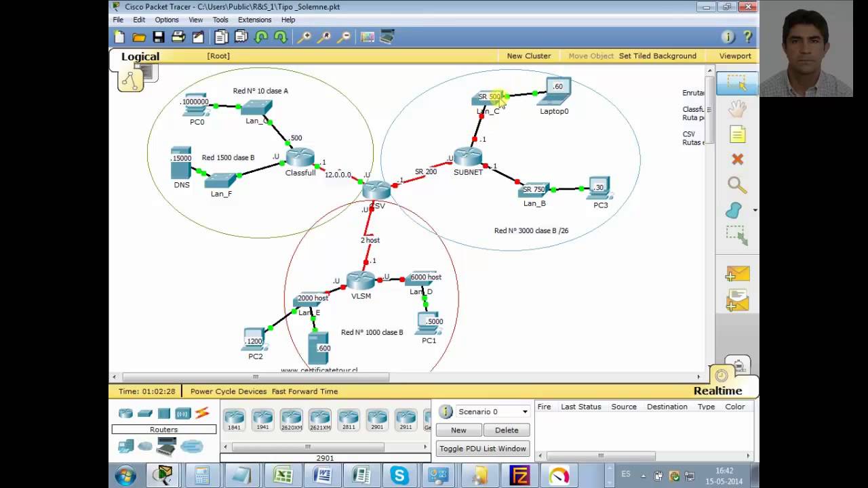Image resolution: width=868 pixels, height=488 pixels.
Task: Pick the 2621XM router model
Action: point(319,420)
